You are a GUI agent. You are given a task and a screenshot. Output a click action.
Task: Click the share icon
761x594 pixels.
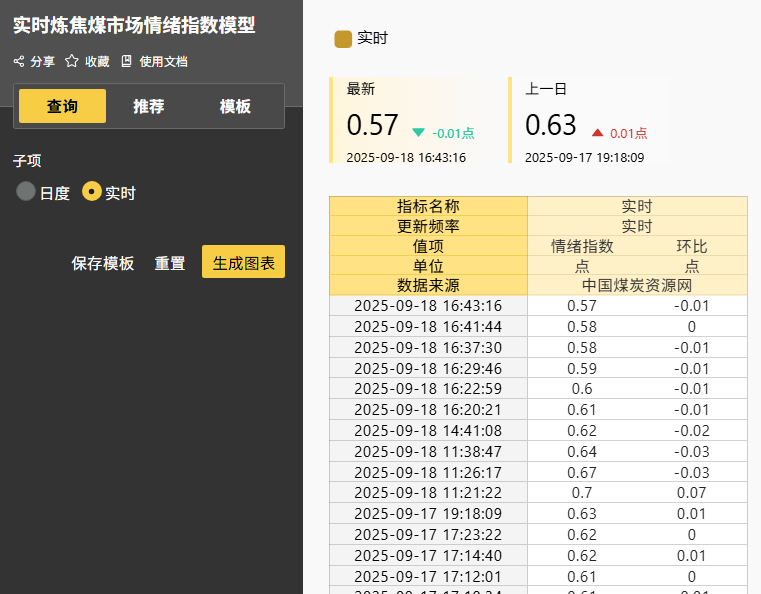click(18, 61)
